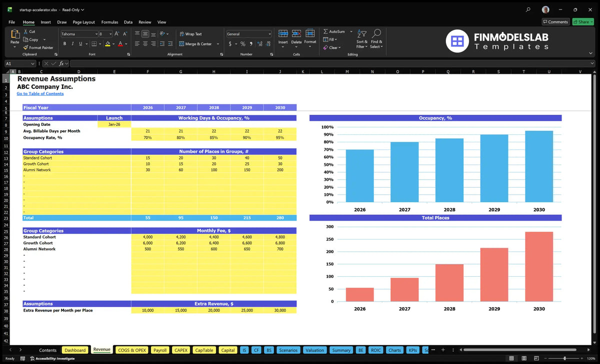600x364 pixels.
Task: Click the font color red swatch
Action: click(x=120, y=44)
